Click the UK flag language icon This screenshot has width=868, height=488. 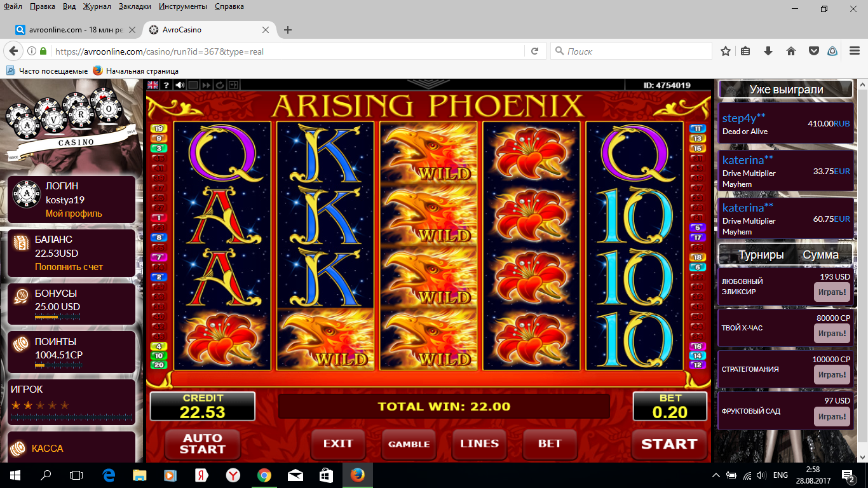(x=153, y=85)
